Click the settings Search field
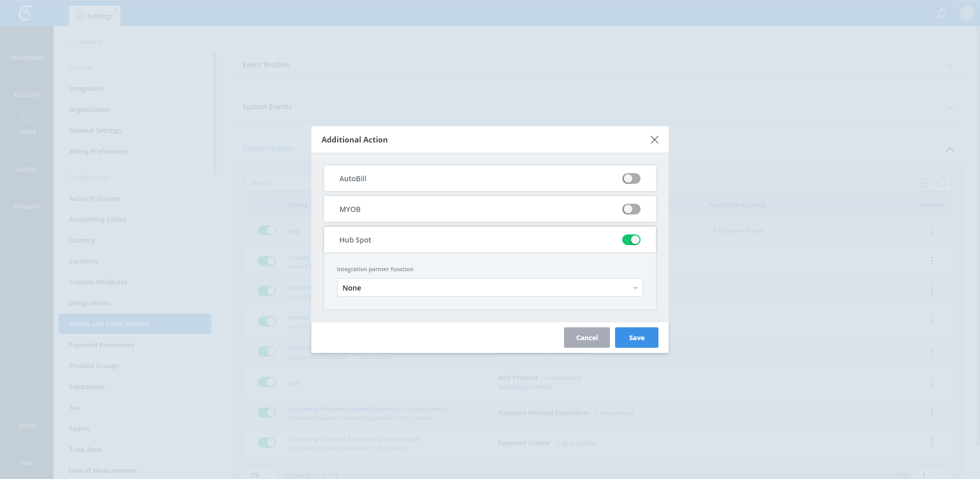Viewport: 980px width, 479px height. 138,41
